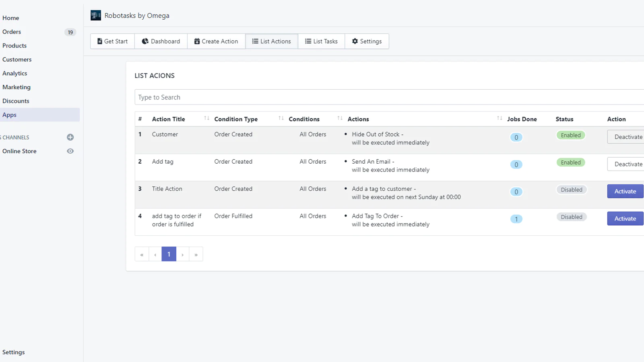Viewport: 644px width, 362px height.
Task: Toggle Online Store visibility with the eye icon
Action: tap(70, 151)
